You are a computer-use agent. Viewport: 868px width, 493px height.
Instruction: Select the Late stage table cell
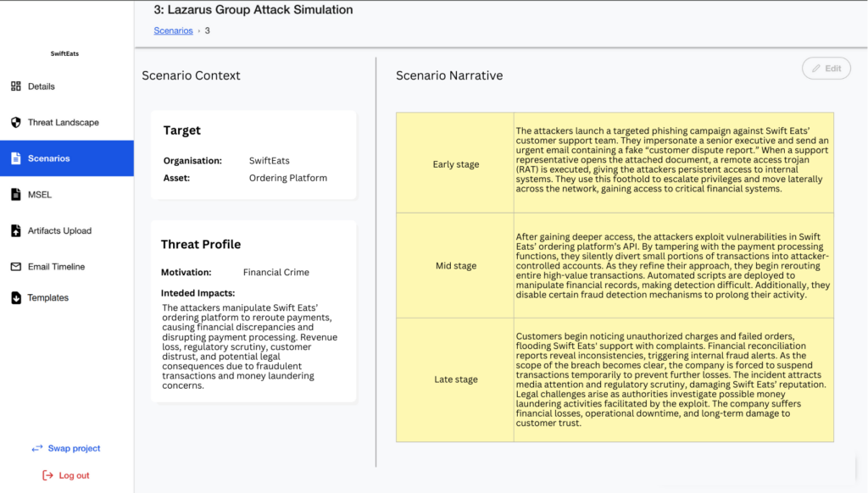tap(455, 379)
